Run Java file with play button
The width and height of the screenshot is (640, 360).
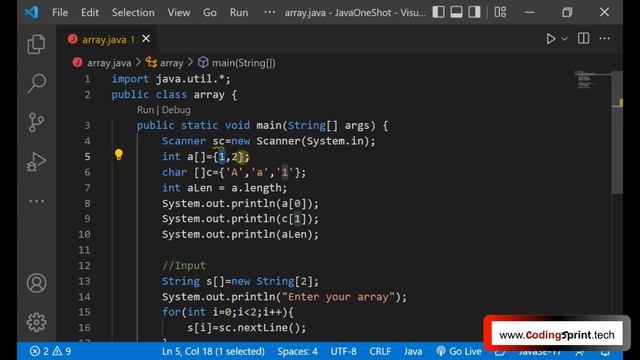[x=551, y=39]
